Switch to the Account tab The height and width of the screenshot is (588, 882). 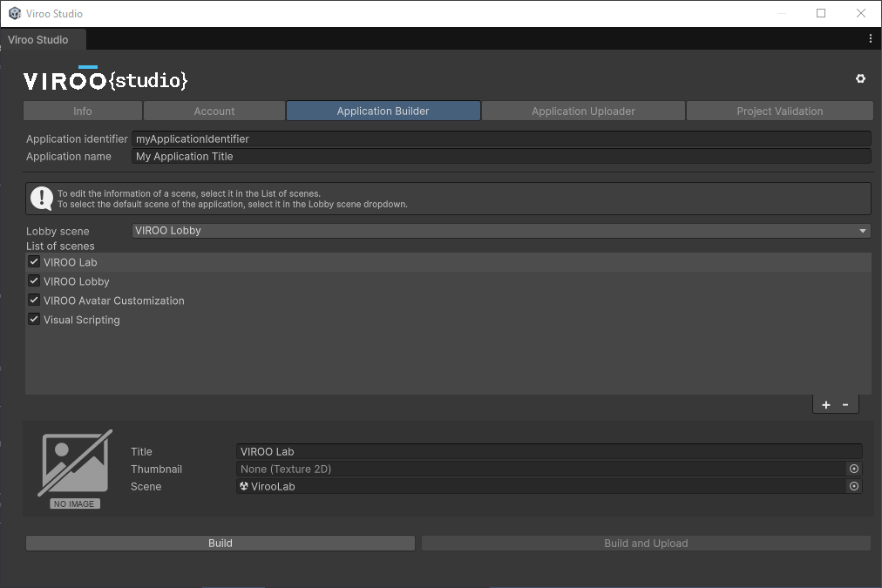(x=214, y=111)
